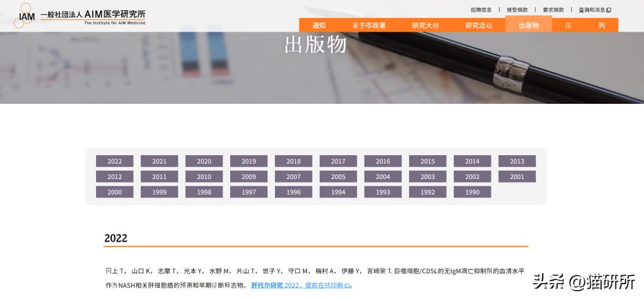Open the 招聘信息 link
The image size is (644, 299).
[481, 10]
